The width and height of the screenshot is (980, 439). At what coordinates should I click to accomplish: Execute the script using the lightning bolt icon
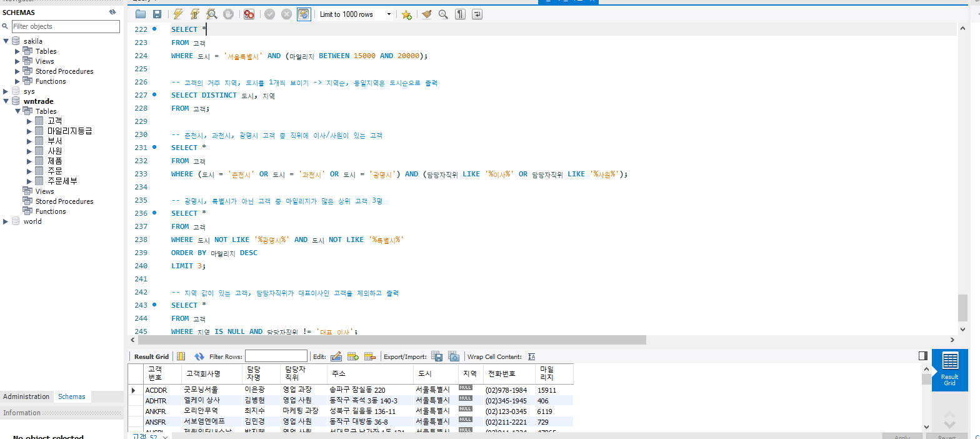[178, 14]
